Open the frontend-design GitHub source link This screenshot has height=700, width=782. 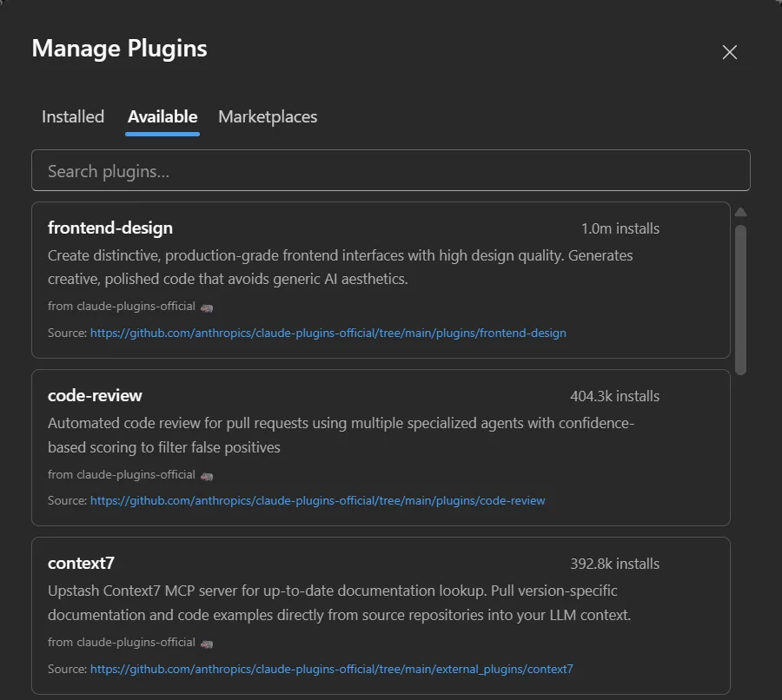point(328,333)
